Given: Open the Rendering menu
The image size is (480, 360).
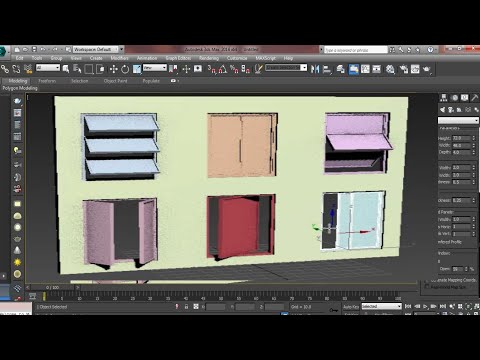Looking at the screenshot, I should (209, 58).
